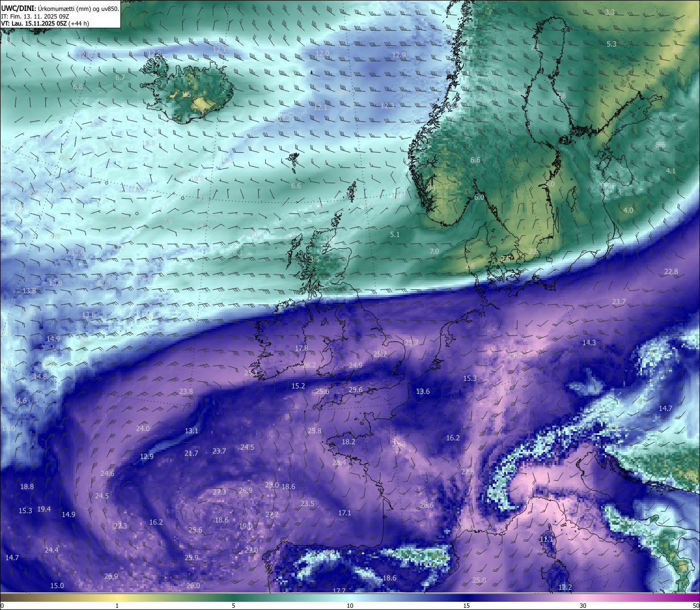
Task: Click the colour scale label 15
Action: click(466, 606)
